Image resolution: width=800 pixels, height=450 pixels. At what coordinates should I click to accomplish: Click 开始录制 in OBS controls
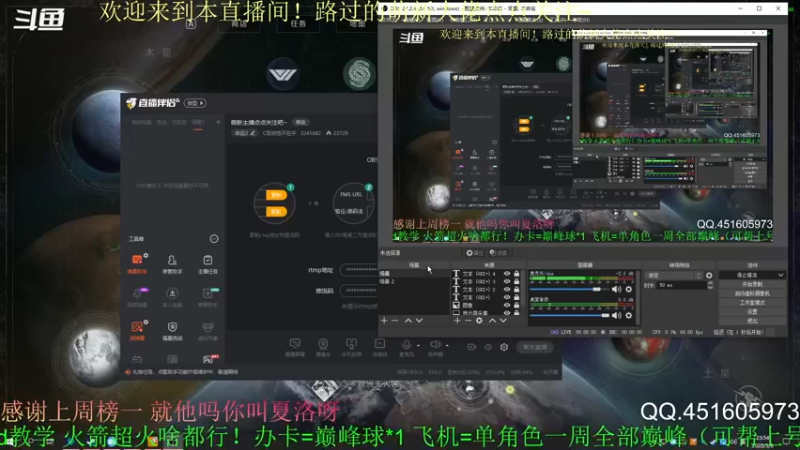click(753, 284)
